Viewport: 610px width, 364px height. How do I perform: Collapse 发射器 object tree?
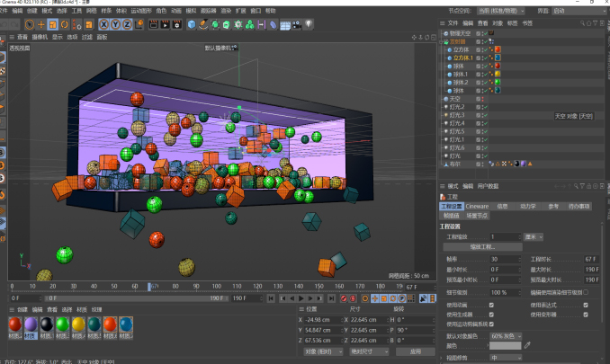point(441,41)
